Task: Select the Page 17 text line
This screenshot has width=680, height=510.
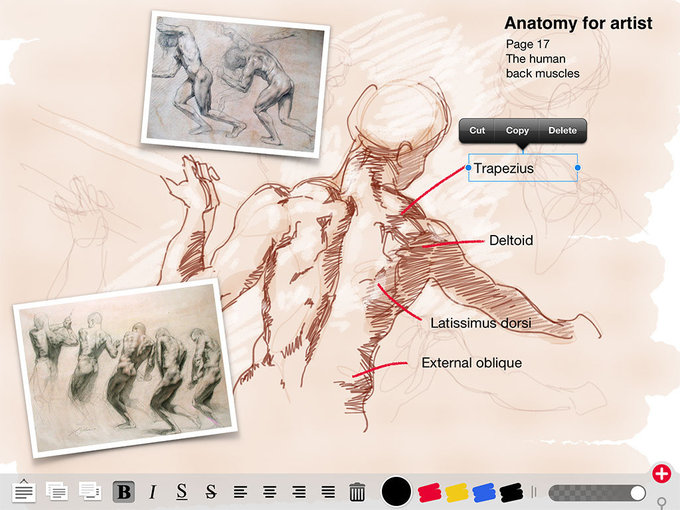Action: [x=527, y=44]
